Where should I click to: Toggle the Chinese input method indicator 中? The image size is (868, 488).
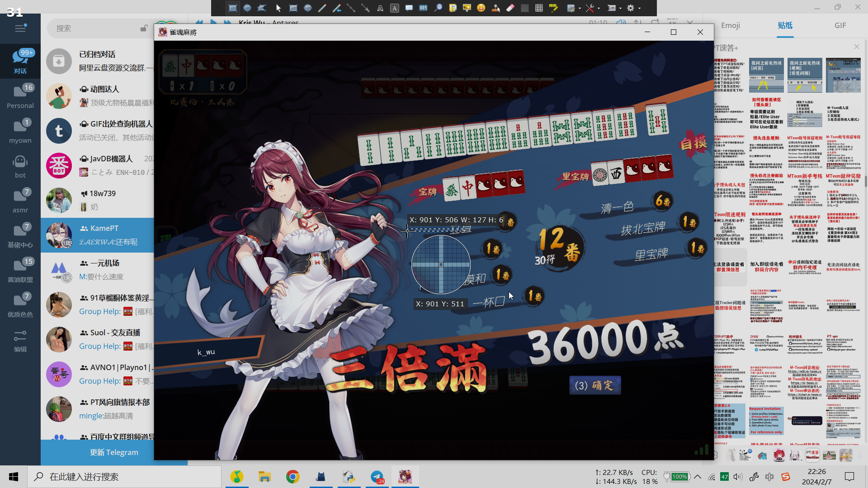point(769,477)
